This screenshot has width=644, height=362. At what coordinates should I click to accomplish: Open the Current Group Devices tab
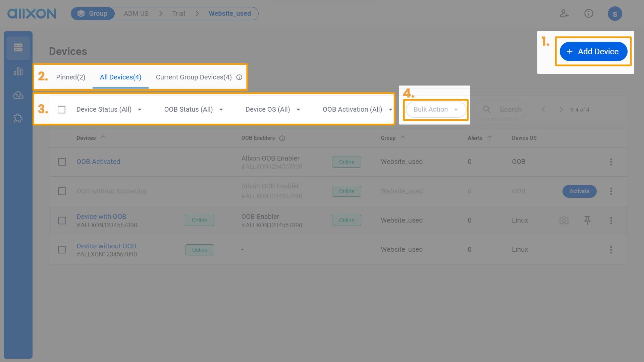(x=193, y=77)
